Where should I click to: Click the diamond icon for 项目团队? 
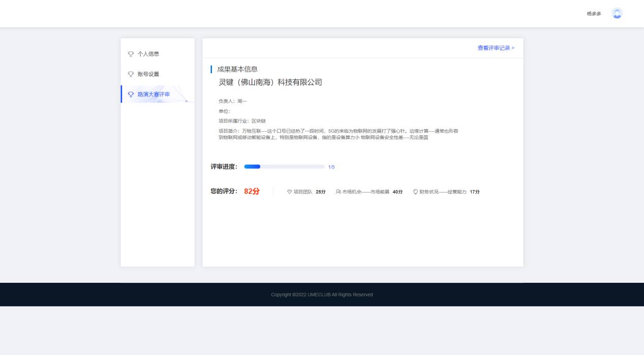(290, 192)
